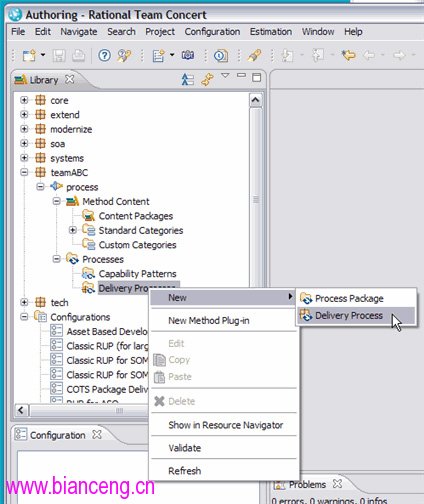Expand the soa plug-in node

click(x=24, y=143)
